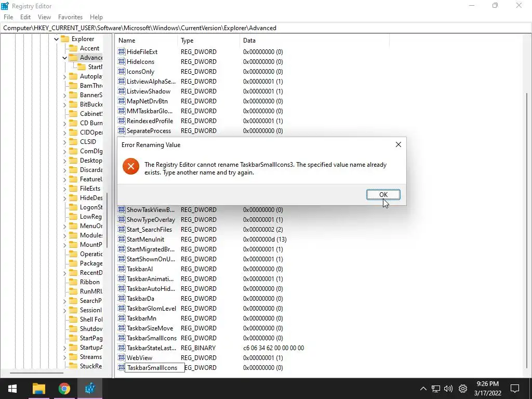Click the ListviewShadow DWORD value icon

pyautogui.click(x=122, y=91)
